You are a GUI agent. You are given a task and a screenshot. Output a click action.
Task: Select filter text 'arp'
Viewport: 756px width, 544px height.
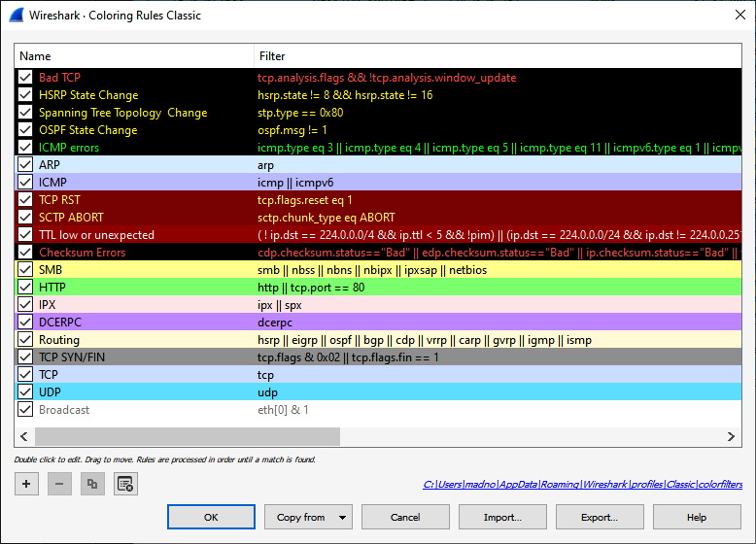coord(265,165)
